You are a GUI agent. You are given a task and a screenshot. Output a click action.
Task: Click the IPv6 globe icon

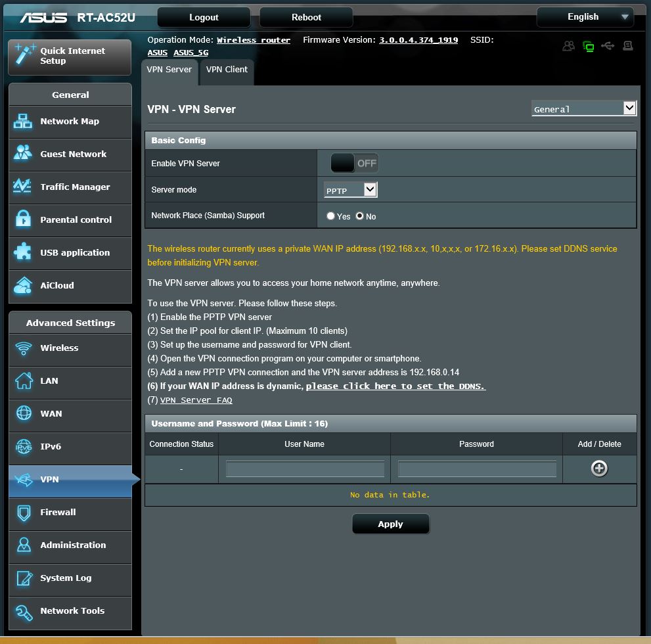click(24, 446)
